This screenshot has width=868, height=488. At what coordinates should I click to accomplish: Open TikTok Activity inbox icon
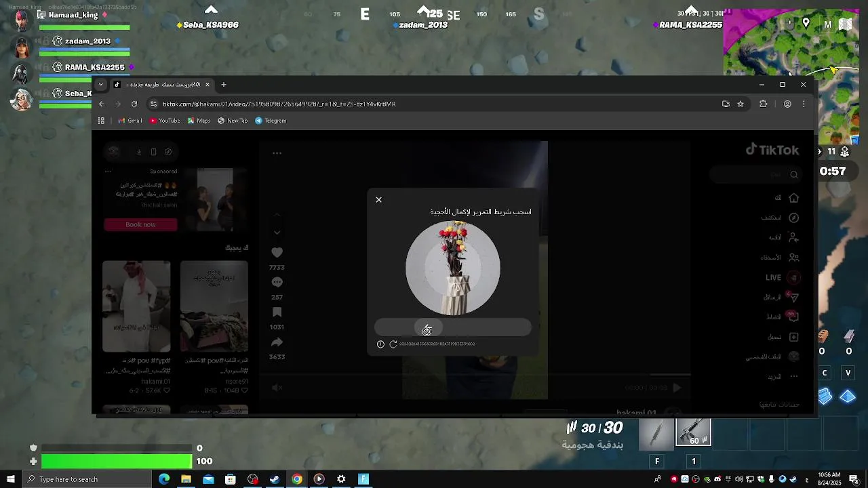793,317
